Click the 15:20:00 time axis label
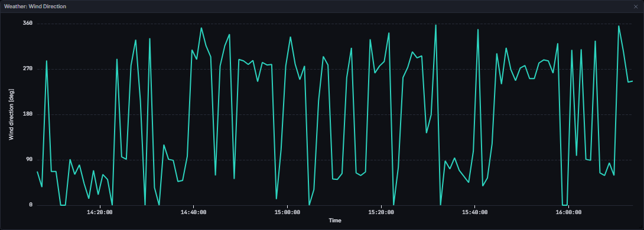Viewport: 644px width, 230px height. coord(381,212)
